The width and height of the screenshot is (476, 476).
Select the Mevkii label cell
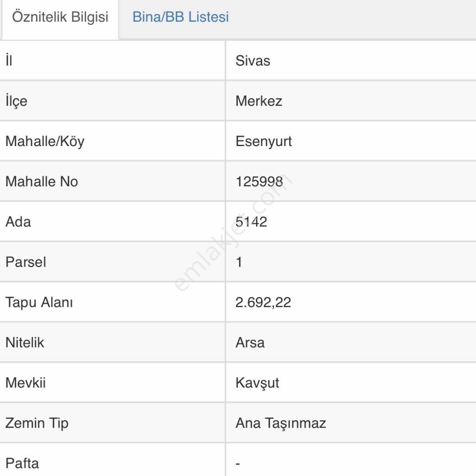[x=112, y=383]
